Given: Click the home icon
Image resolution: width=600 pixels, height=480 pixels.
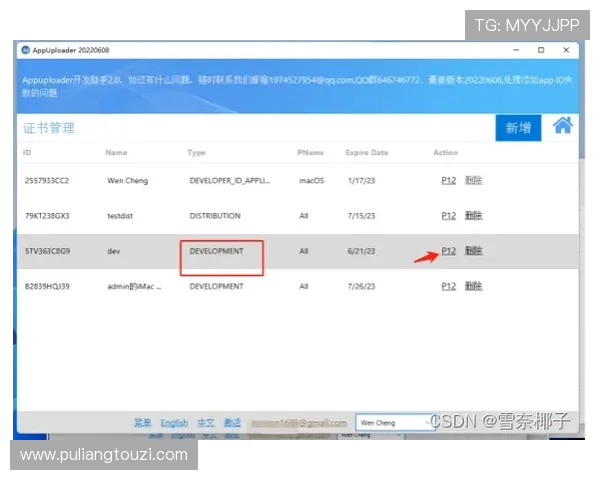Looking at the screenshot, I should coord(562,125).
